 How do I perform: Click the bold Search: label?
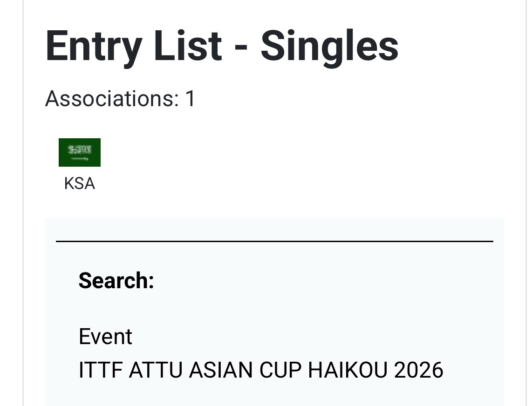116,281
